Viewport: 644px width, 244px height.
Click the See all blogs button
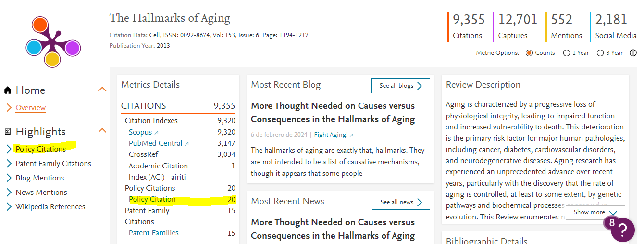pos(400,86)
